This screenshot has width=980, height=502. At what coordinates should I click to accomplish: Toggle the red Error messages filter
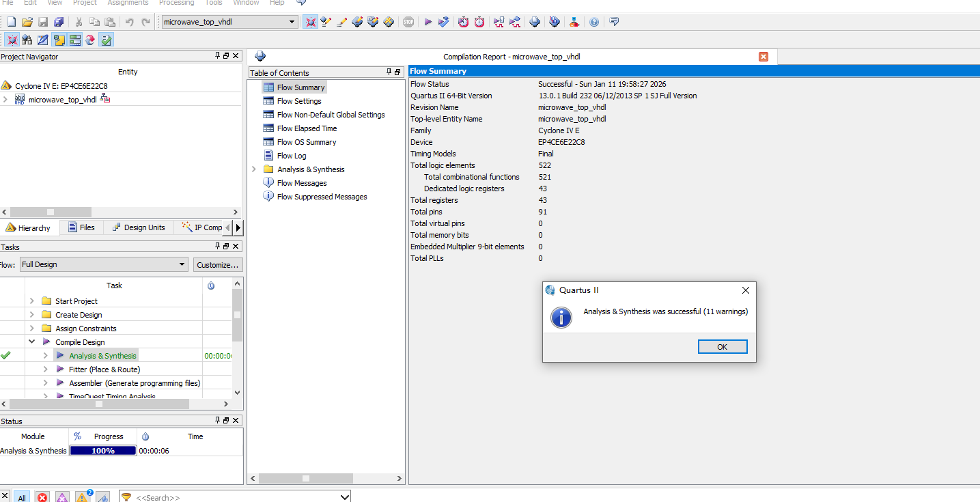click(x=42, y=497)
